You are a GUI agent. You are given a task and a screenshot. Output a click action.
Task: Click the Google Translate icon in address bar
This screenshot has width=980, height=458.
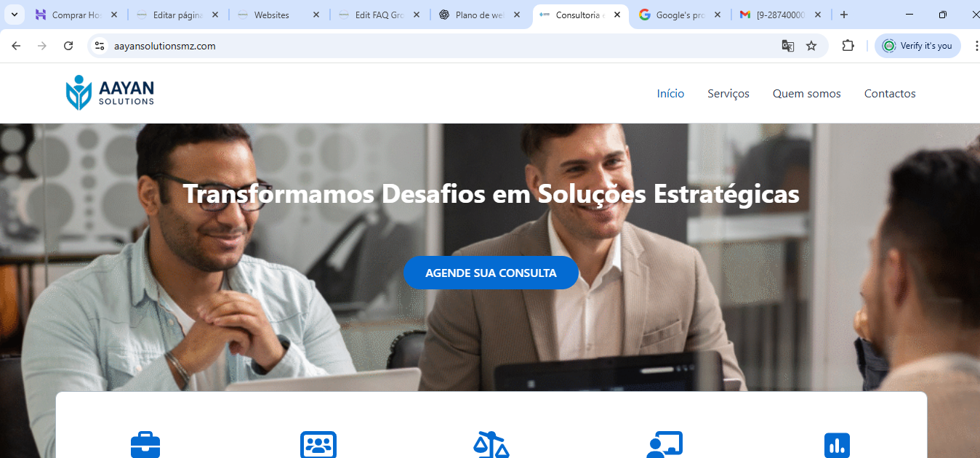(x=787, y=46)
